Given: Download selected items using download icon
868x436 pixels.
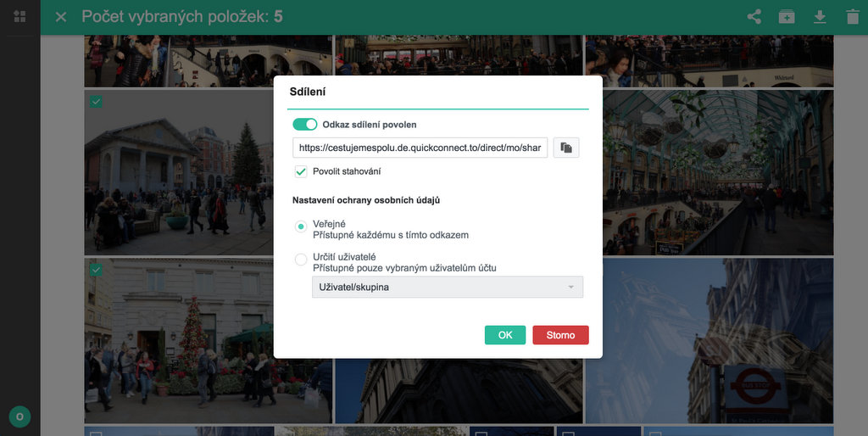Looking at the screenshot, I should (x=820, y=17).
